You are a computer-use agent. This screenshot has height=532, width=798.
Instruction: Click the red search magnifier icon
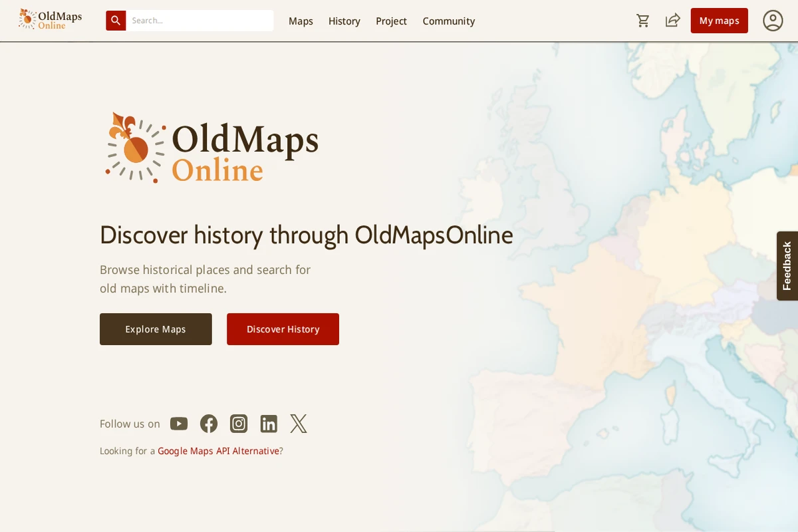click(x=116, y=21)
